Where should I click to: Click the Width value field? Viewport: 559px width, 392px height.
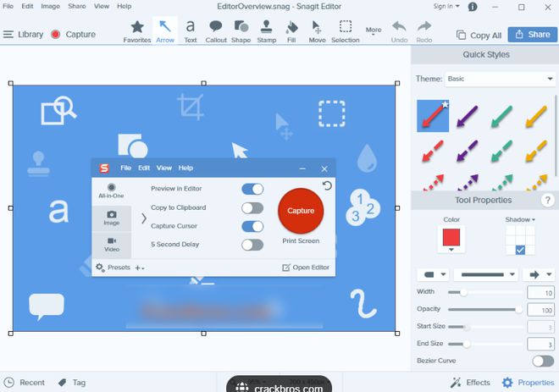pos(540,293)
